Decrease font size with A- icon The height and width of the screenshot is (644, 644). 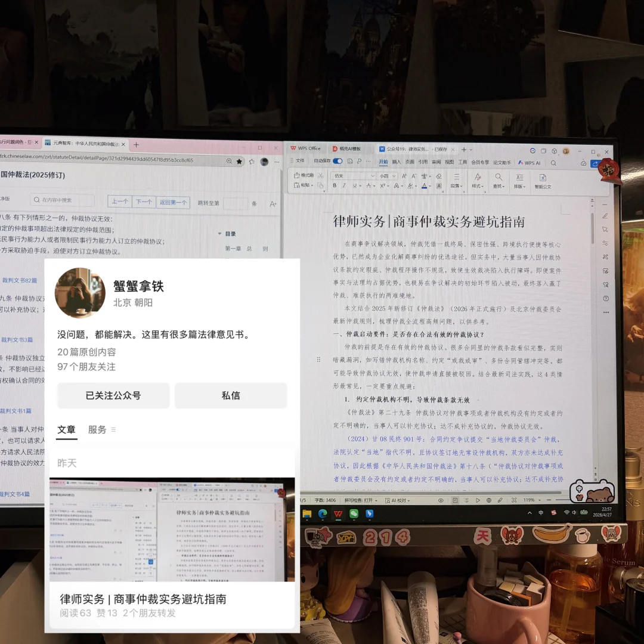(x=414, y=176)
